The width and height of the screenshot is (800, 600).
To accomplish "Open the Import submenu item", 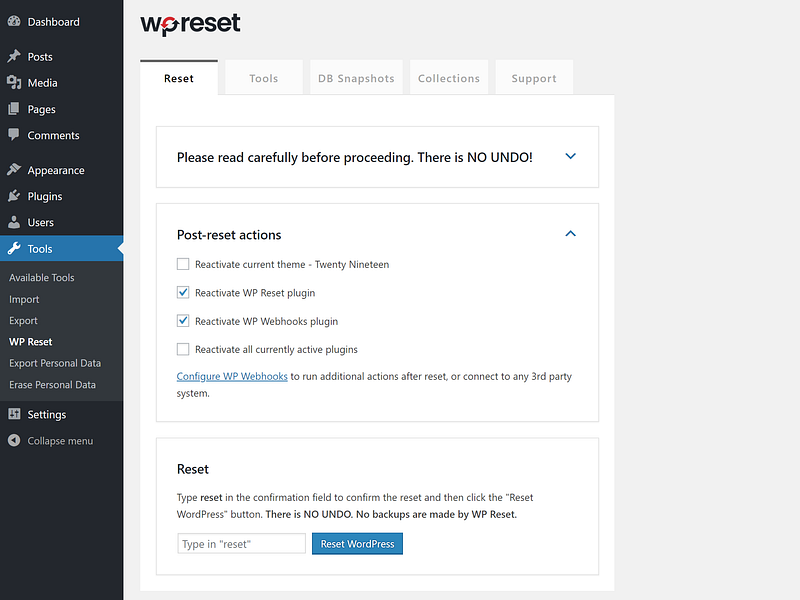I will coord(24,299).
